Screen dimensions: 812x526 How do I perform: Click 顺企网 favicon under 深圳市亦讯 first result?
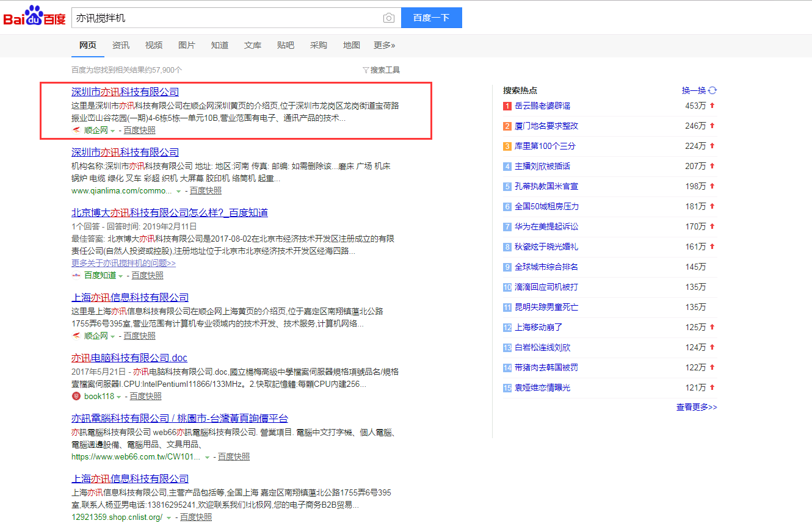tap(76, 130)
